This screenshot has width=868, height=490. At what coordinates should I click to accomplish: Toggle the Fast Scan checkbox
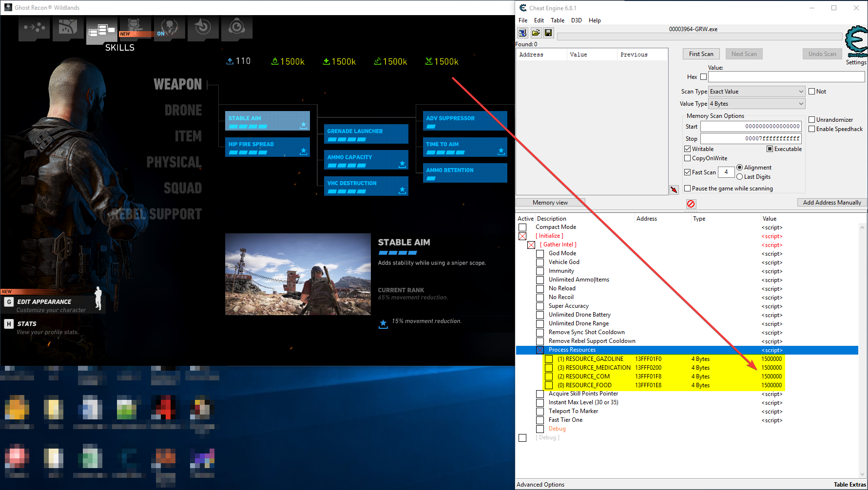coord(688,172)
